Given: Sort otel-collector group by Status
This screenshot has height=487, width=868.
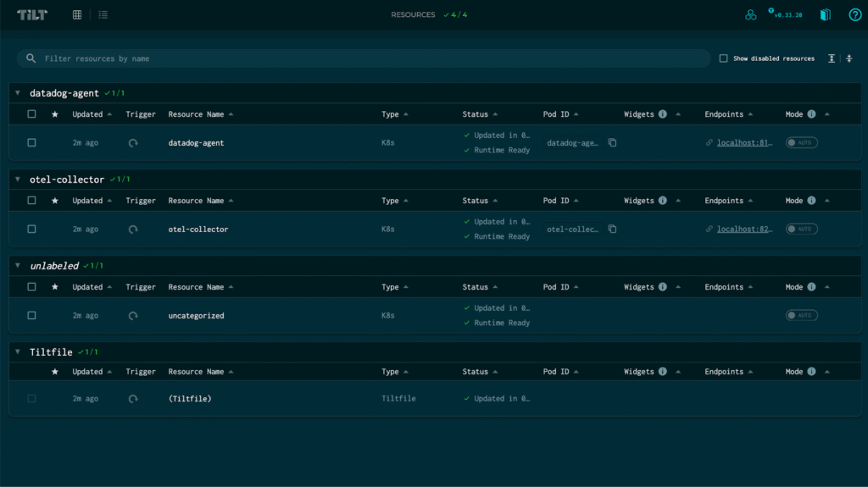Looking at the screenshot, I should (x=480, y=201).
